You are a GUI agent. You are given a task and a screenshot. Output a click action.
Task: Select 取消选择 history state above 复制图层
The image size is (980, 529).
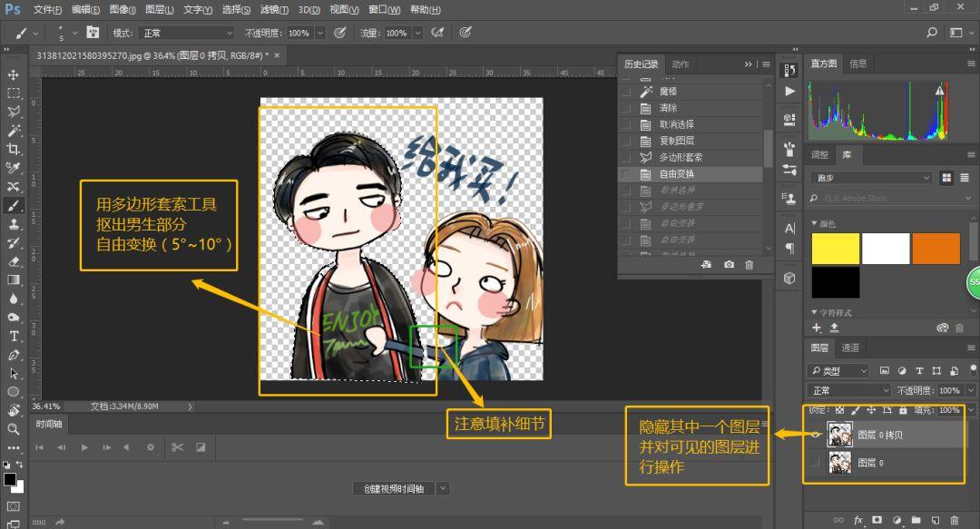click(690, 124)
